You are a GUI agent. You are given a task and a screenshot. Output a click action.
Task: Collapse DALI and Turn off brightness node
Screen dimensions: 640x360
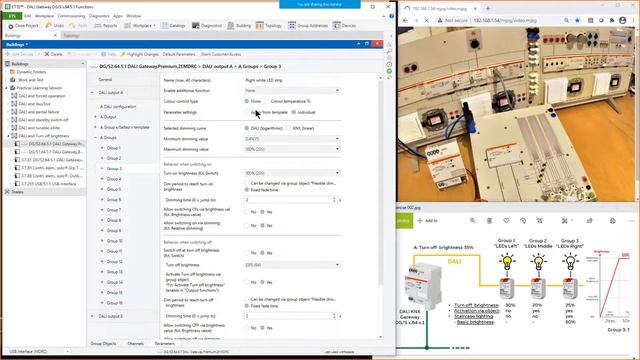pos(8,136)
